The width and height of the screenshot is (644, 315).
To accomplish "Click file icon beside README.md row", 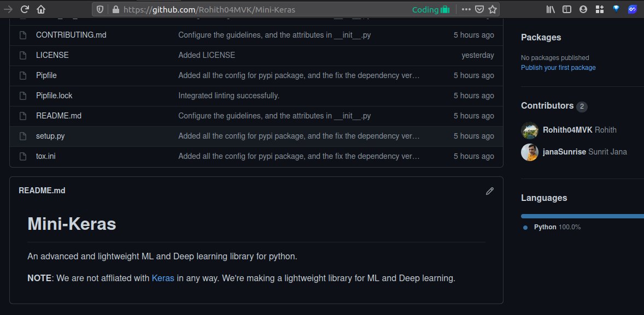I will (x=23, y=116).
